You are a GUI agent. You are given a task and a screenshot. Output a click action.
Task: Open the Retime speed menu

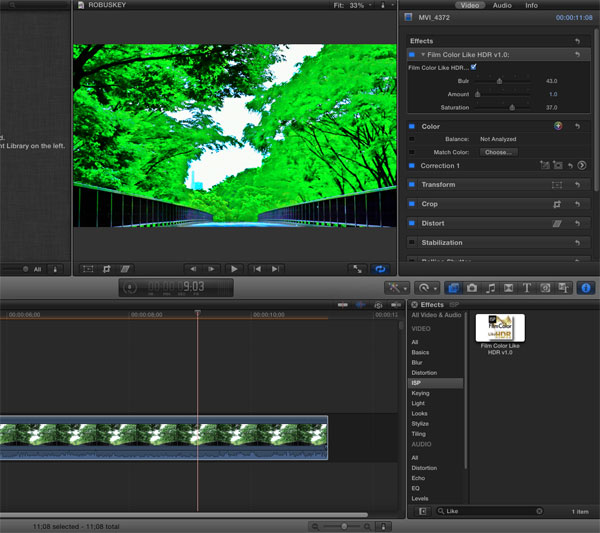click(427, 288)
